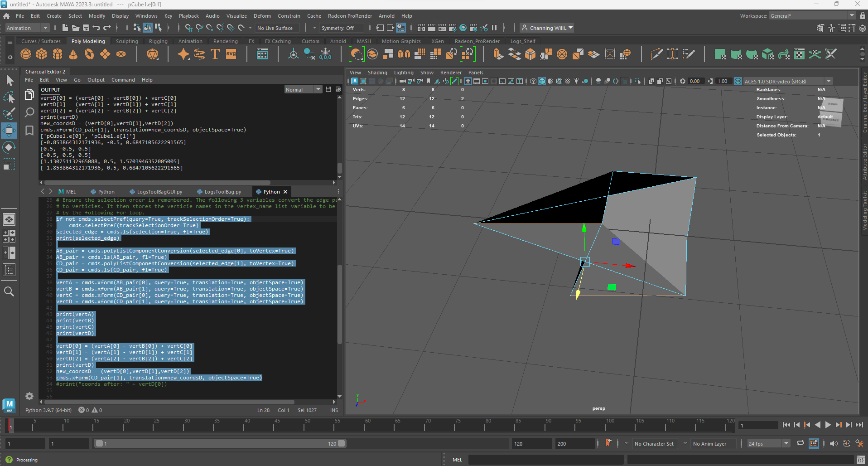Create polygon text with the T shelf icon
Screen dimensions: 868x466
tap(215, 54)
